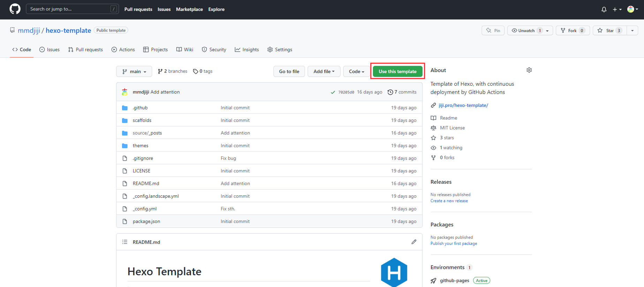Open the plus create-new menu
The height and width of the screenshot is (287, 644).
pyautogui.click(x=617, y=9)
